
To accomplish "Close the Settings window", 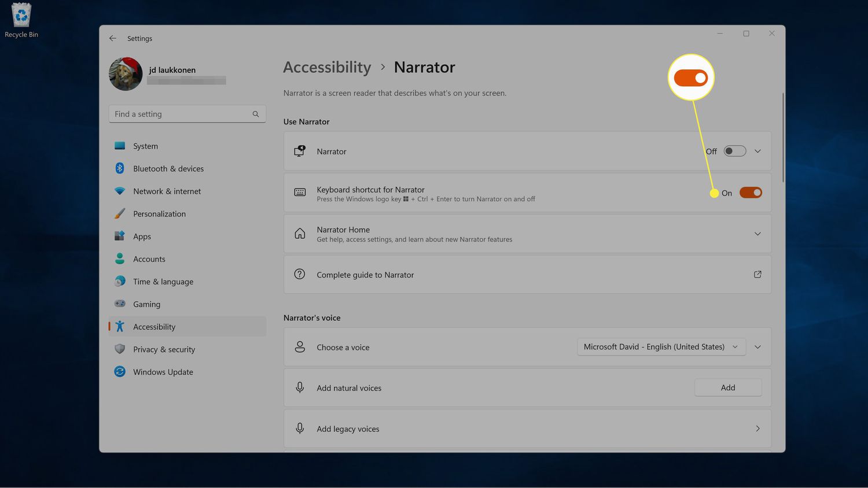I will pyautogui.click(x=772, y=34).
